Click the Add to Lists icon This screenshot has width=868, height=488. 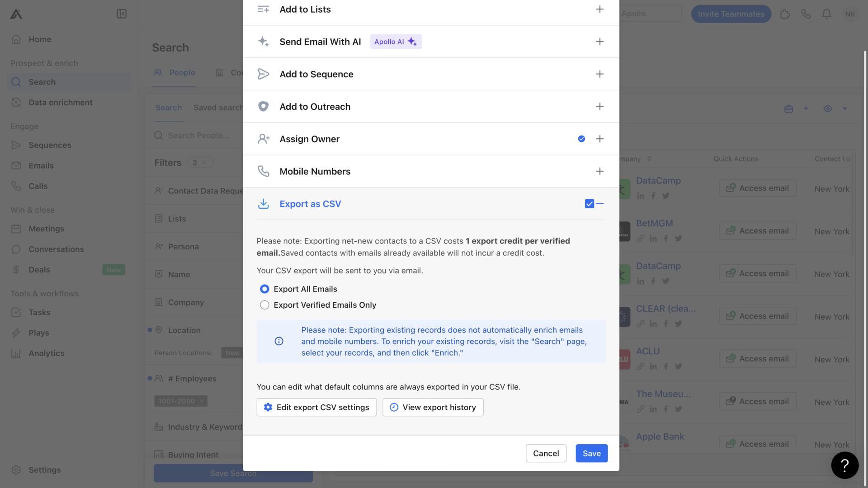[x=263, y=9]
